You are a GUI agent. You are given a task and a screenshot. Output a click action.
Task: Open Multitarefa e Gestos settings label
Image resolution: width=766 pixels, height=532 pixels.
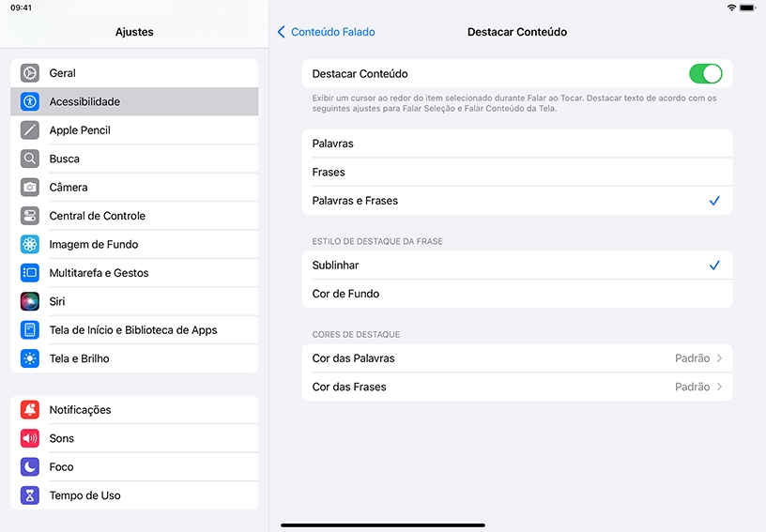tap(99, 273)
